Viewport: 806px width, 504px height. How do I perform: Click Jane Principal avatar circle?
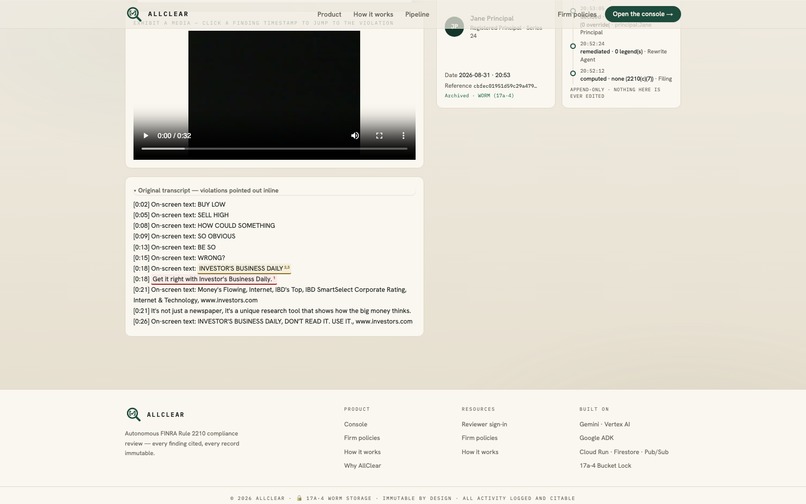pyautogui.click(x=454, y=27)
